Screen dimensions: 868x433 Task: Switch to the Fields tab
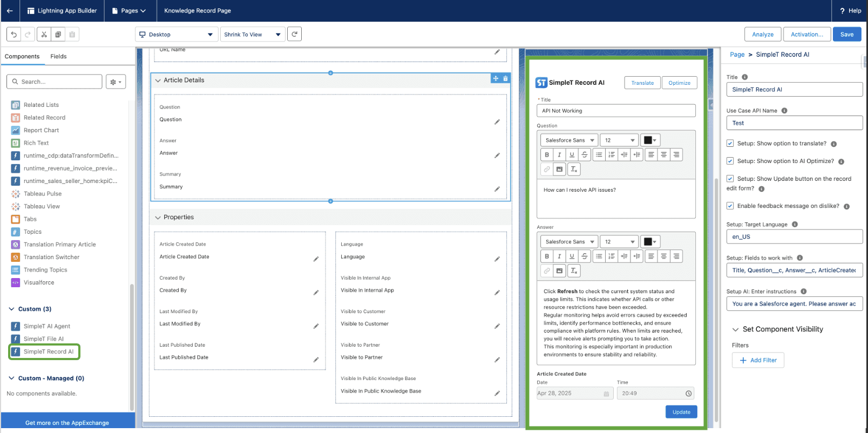58,57
